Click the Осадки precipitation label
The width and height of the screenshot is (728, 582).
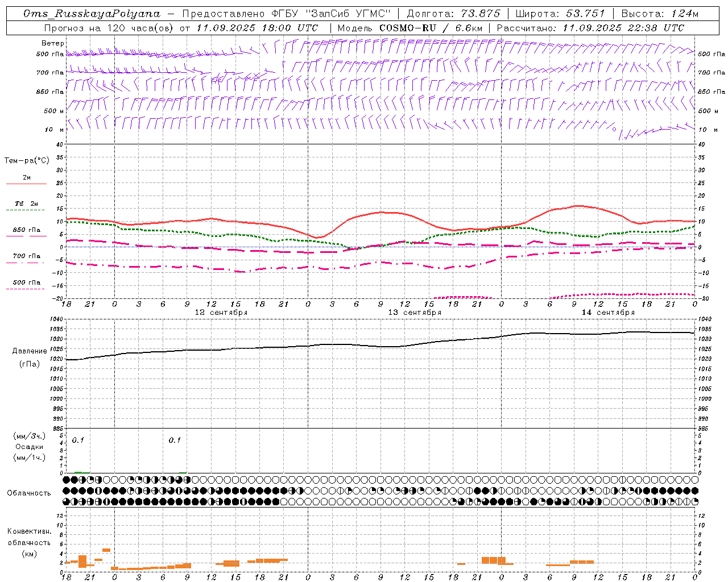29,447
